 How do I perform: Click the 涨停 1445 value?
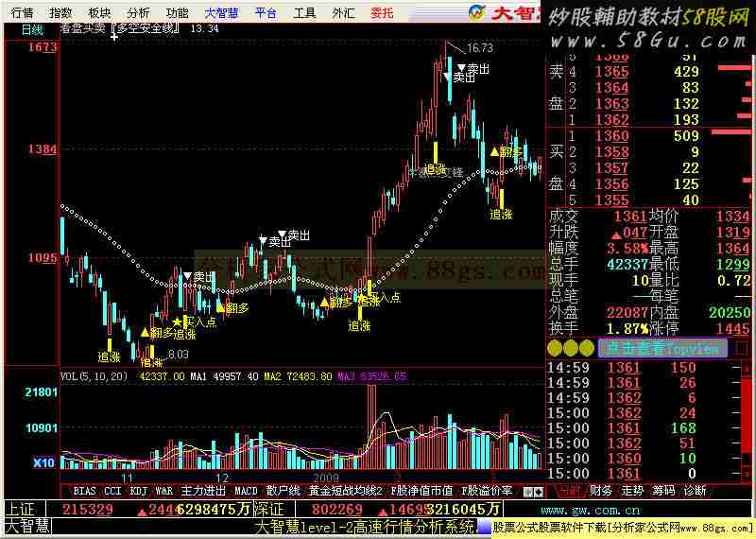[733, 329]
